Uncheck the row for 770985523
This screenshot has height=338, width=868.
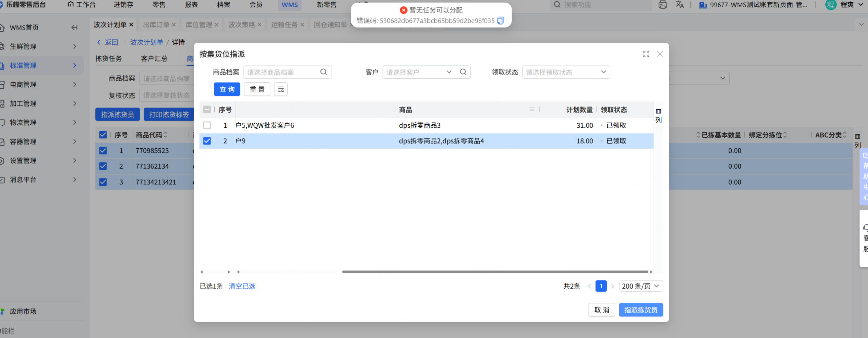pos(103,151)
